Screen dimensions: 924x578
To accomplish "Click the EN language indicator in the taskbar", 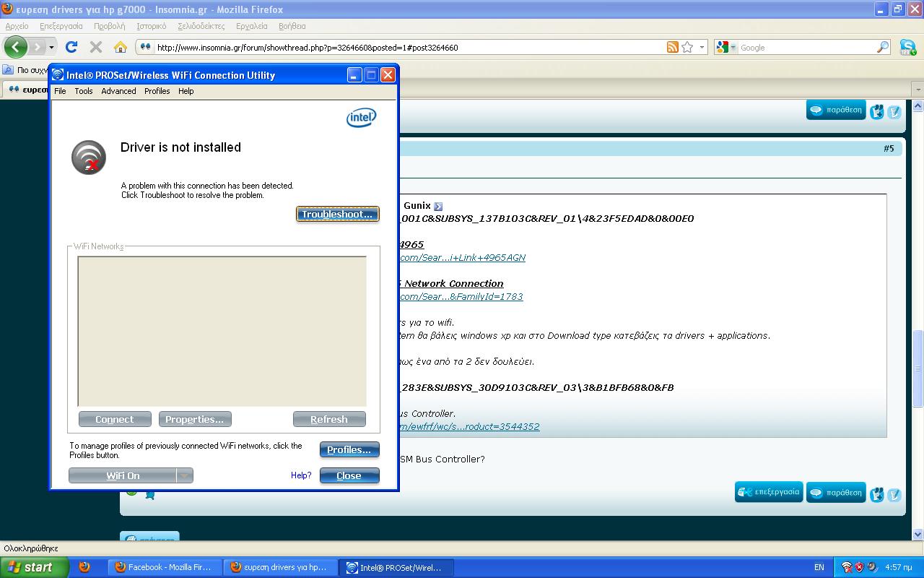I will [819, 567].
